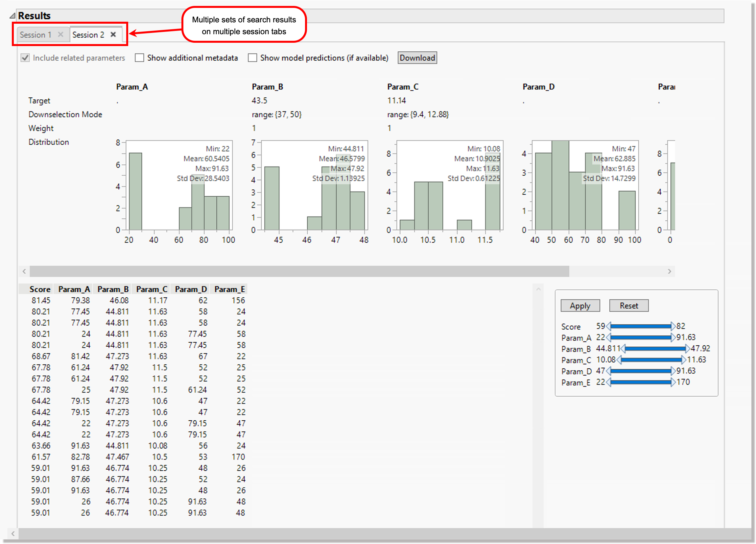Viewport: 756px width, 544px height.
Task: Click Param_D slider left handle at 47
Action: click(x=608, y=371)
